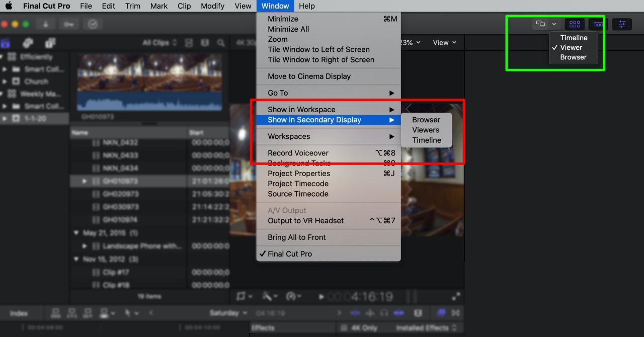Expand the Church event row

[x=5, y=81]
